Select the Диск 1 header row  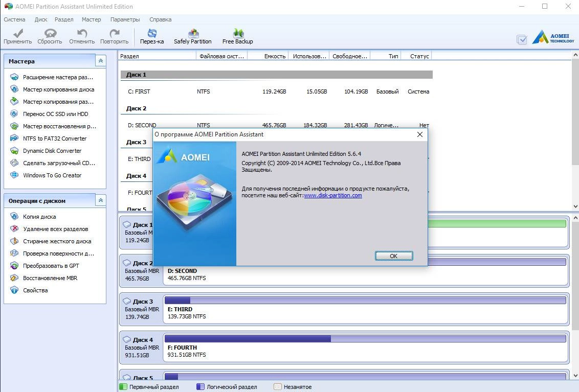point(277,75)
